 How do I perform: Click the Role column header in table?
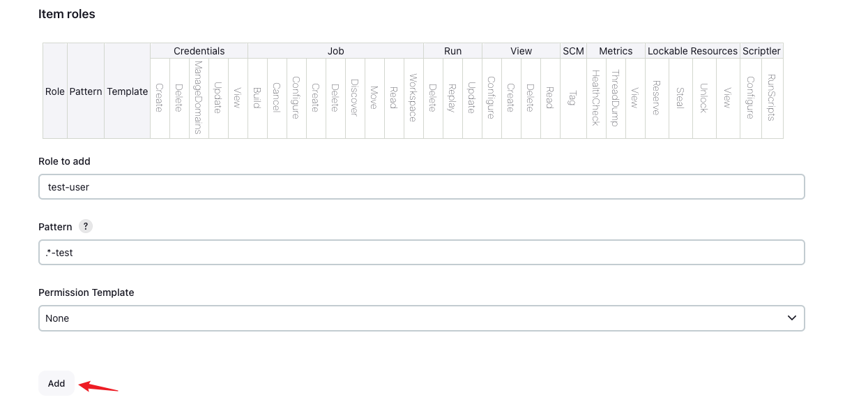click(x=55, y=91)
